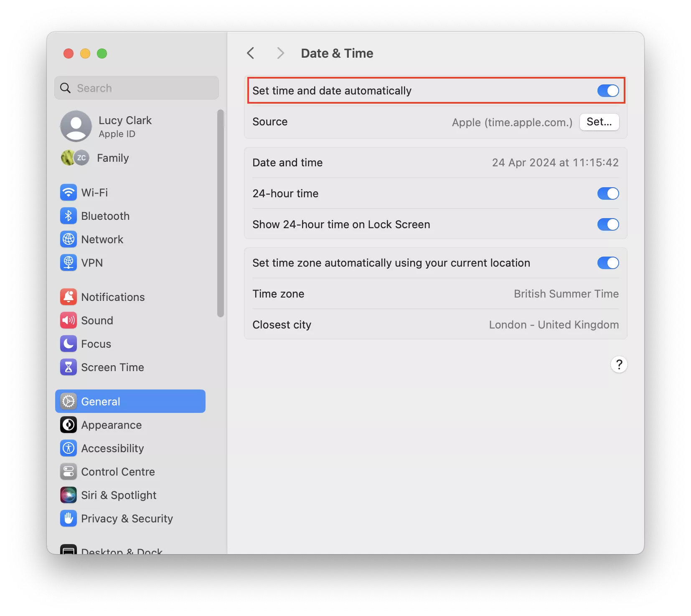Open the help question mark button
691x616 pixels.
(x=619, y=364)
